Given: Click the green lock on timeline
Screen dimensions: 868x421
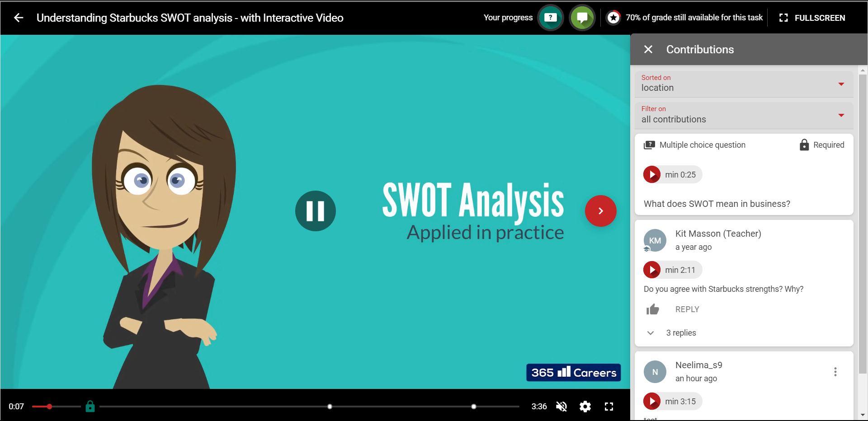Looking at the screenshot, I should coord(90,407).
